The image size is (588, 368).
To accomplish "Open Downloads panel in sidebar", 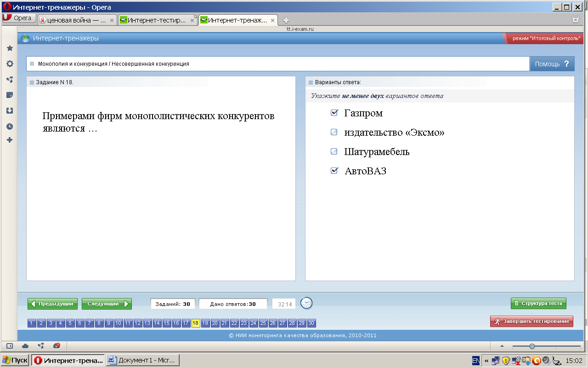I will pyautogui.click(x=10, y=111).
